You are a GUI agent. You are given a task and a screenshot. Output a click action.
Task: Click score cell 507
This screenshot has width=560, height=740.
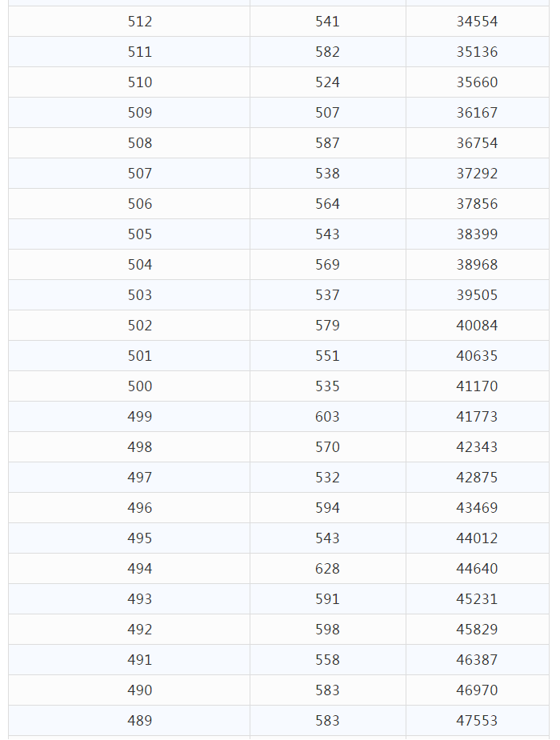[x=140, y=174]
